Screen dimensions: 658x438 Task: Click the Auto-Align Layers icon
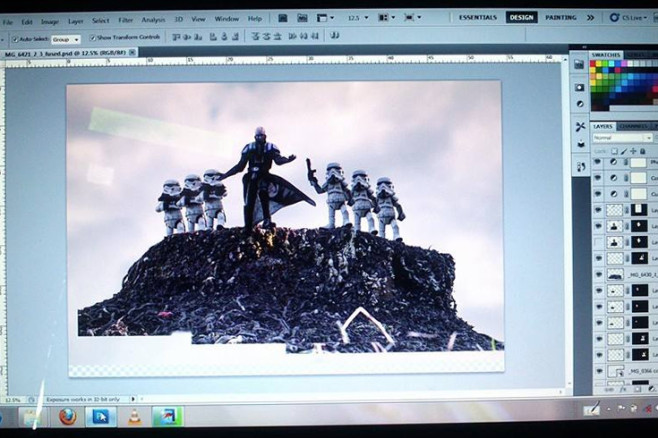(334, 36)
